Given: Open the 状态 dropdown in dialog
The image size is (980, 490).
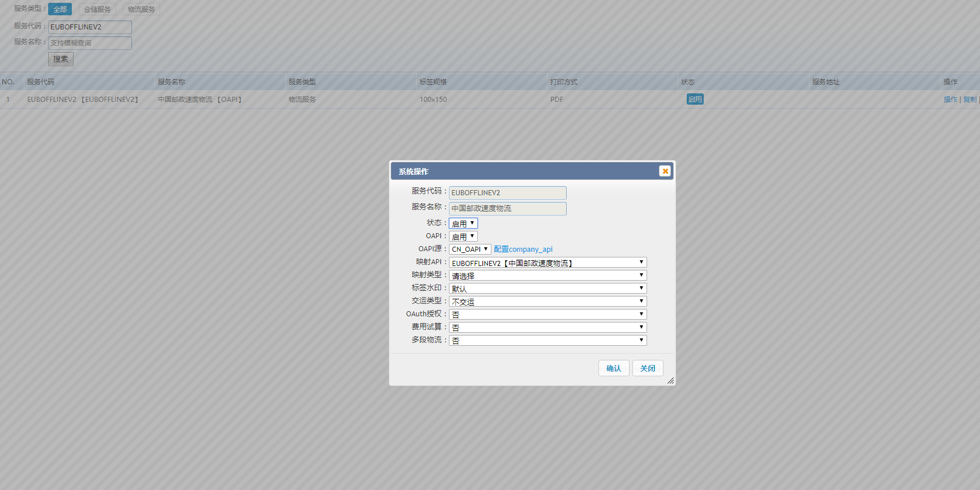Looking at the screenshot, I should (464, 223).
